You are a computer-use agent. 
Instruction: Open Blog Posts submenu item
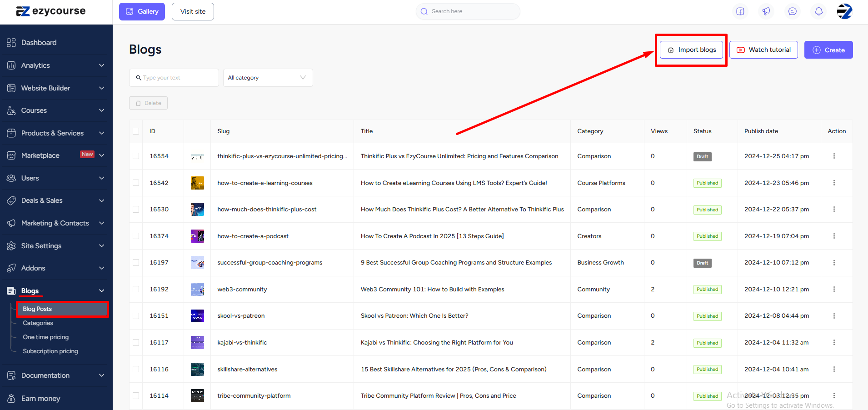62,309
